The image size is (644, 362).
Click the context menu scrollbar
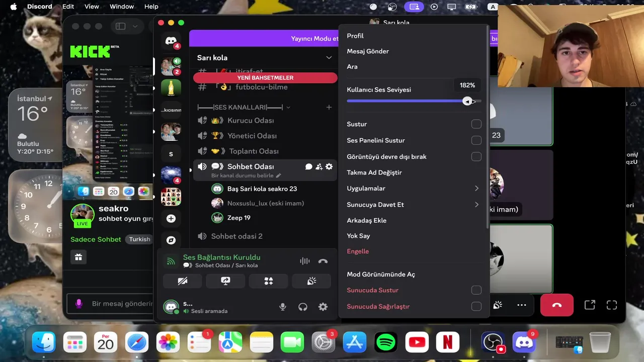488,128
